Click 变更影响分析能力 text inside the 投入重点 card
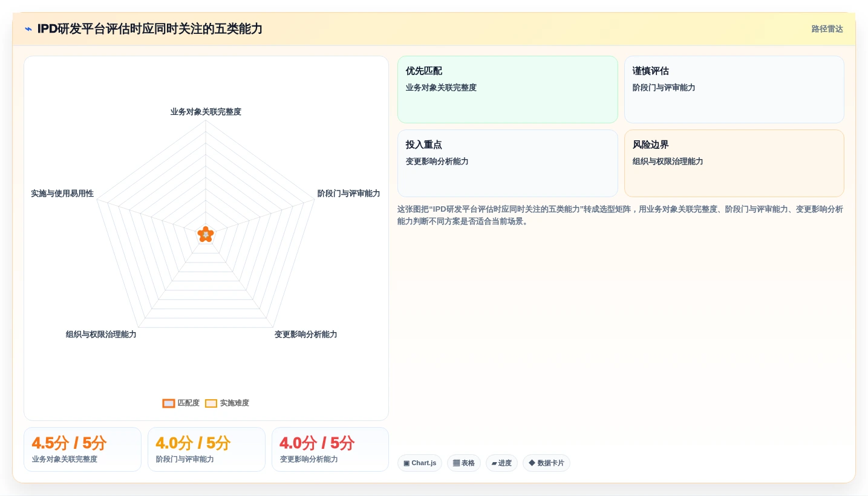Image resolution: width=868 pixels, height=496 pixels. 437,162
